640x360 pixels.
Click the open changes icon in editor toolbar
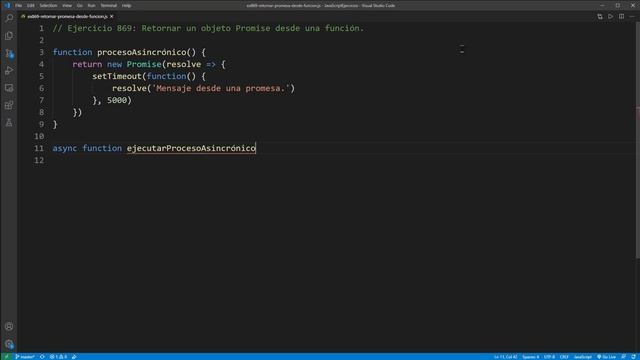pos(600,16)
